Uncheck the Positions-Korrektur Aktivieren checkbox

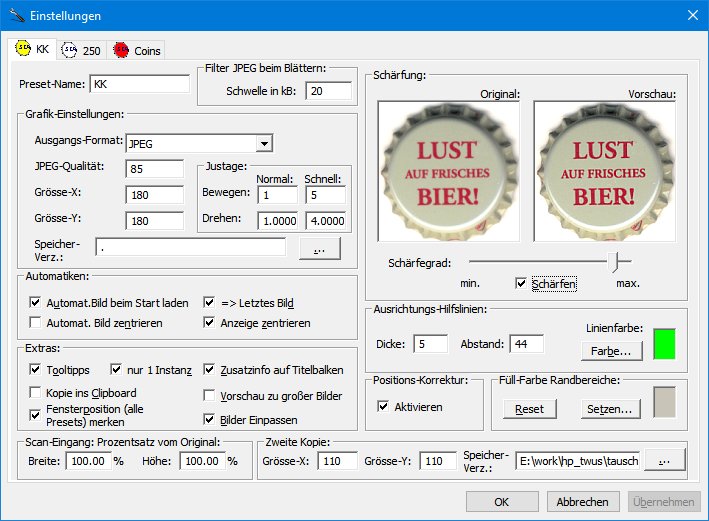[384, 407]
